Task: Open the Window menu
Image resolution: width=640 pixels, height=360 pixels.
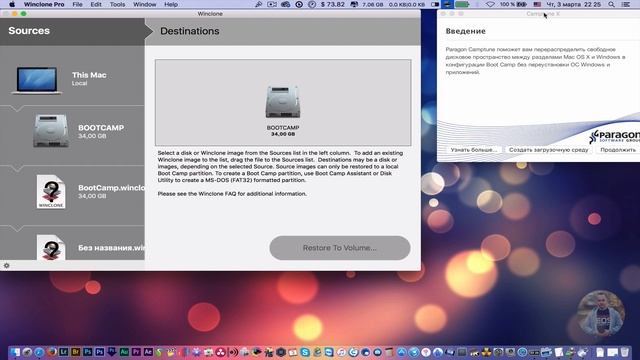Action: 144,4
